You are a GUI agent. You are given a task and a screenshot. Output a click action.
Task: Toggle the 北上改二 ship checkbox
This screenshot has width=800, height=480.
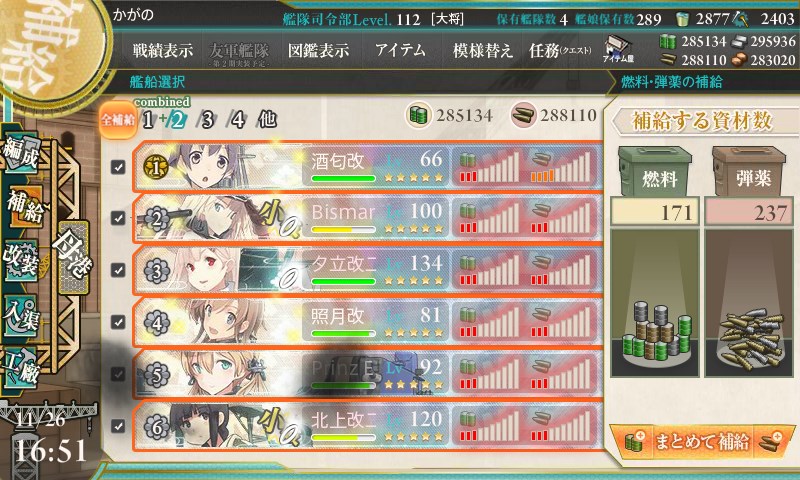[118, 425]
